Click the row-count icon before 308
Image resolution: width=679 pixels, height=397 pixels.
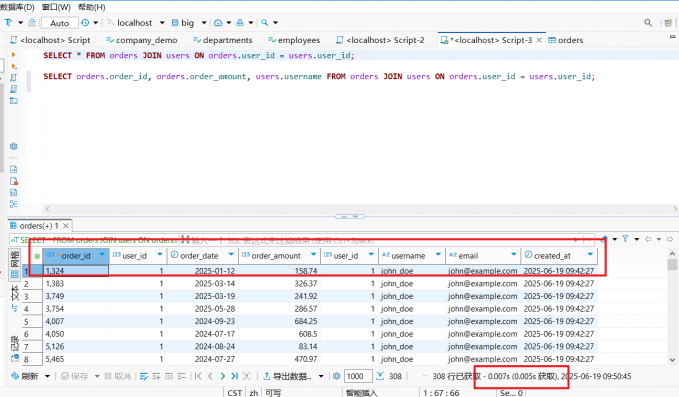tap(380, 376)
